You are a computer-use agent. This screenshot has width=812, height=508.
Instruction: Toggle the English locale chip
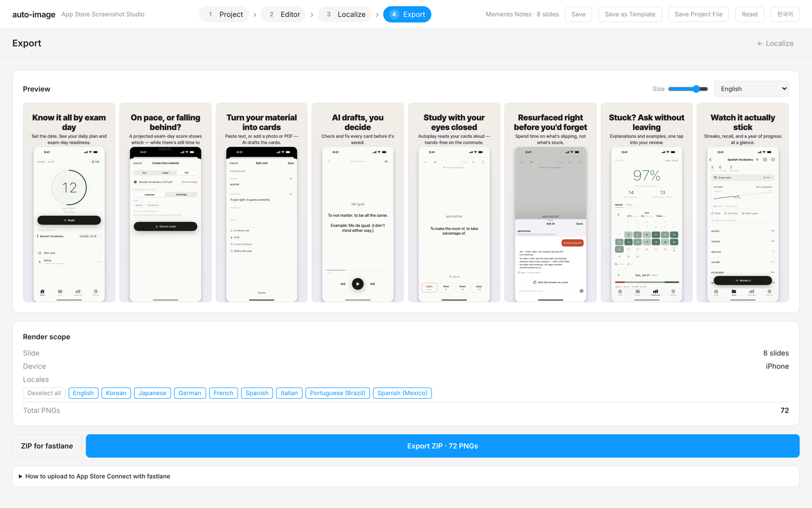(83, 393)
